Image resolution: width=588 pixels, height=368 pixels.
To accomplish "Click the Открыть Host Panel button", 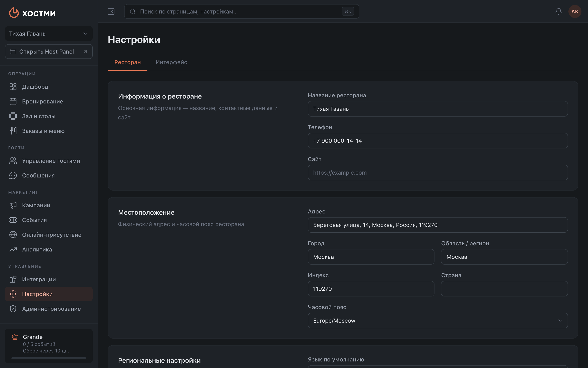I will (49, 52).
